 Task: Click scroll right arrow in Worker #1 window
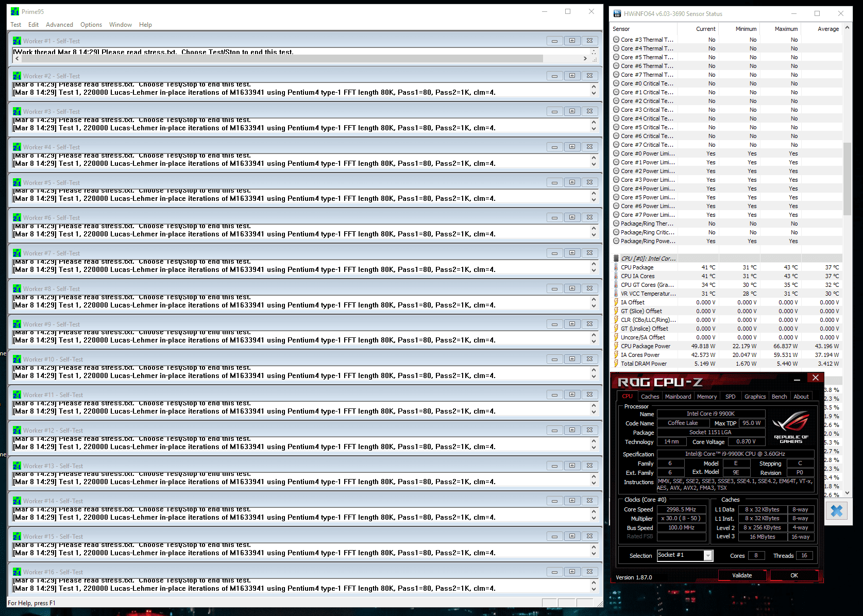click(585, 59)
